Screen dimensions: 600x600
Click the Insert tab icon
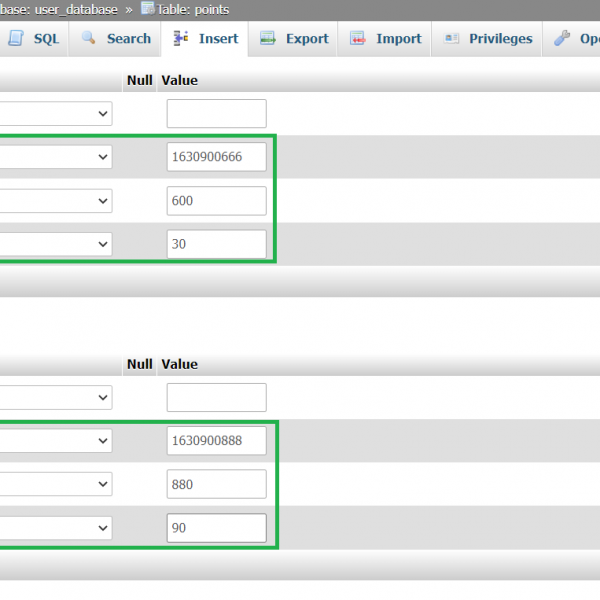click(x=181, y=39)
